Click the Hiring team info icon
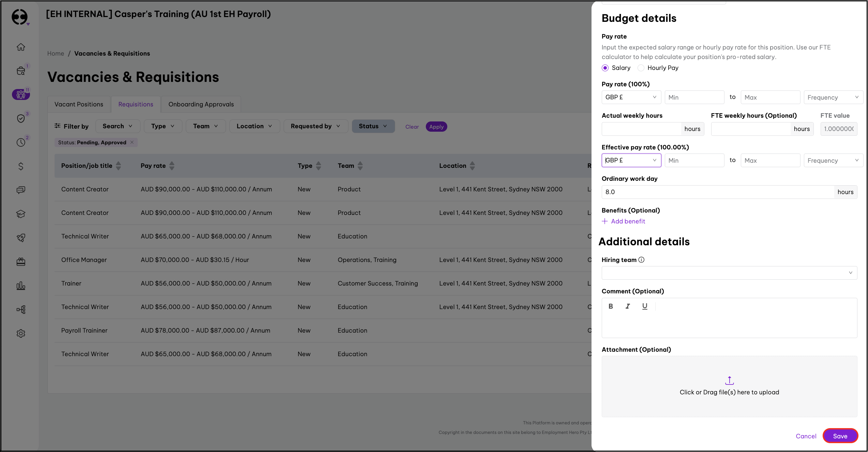Screen dimensions: 868x452 641,260
